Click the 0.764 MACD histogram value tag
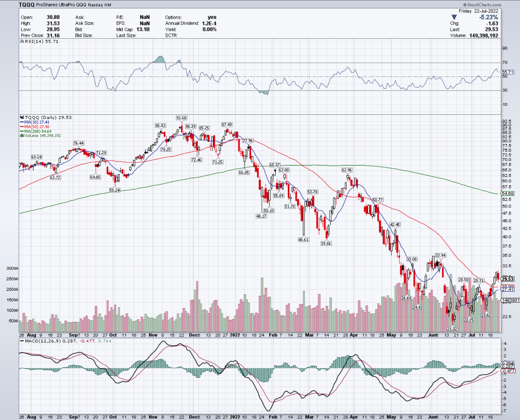 point(508,363)
